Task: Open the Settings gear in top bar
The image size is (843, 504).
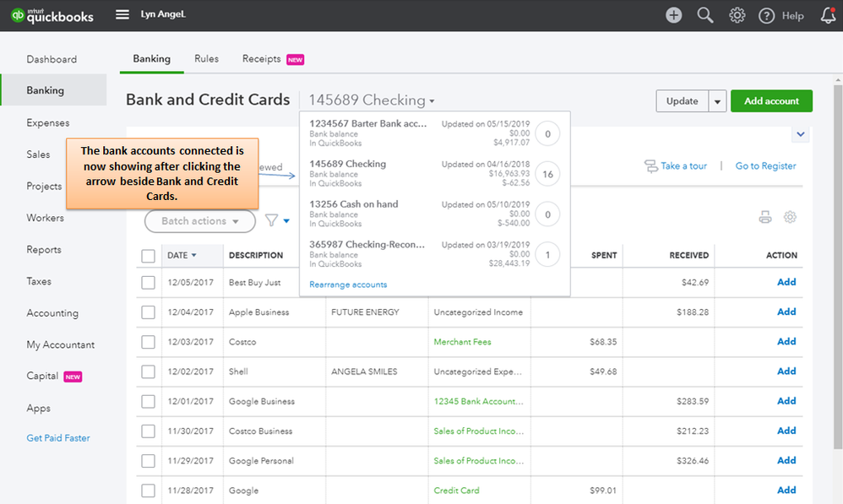Action: pyautogui.click(x=737, y=15)
